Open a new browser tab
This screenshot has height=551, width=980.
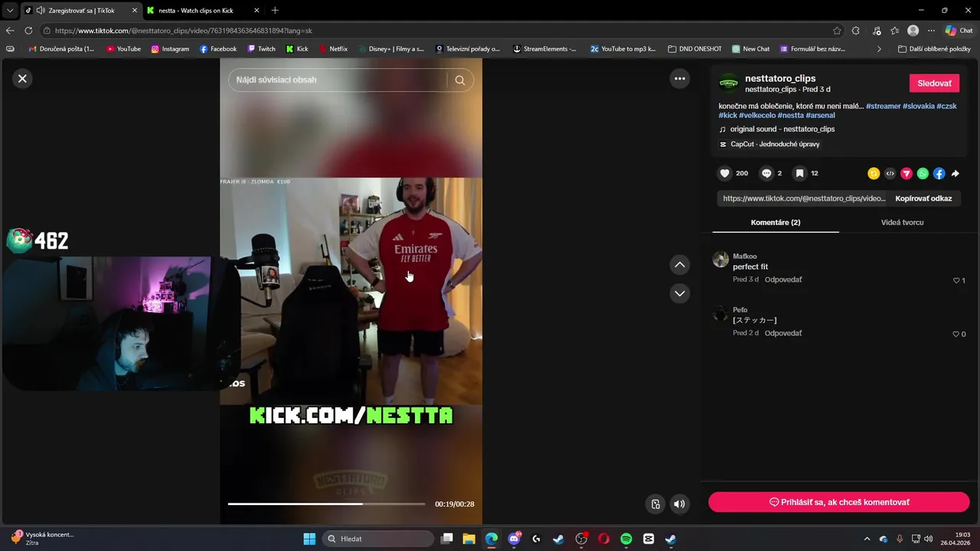click(275, 11)
